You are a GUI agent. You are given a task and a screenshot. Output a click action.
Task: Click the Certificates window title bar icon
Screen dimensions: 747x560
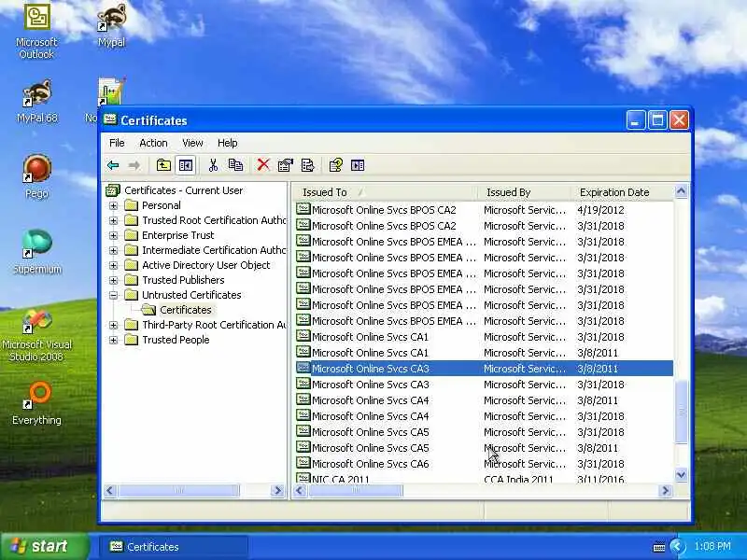110,119
